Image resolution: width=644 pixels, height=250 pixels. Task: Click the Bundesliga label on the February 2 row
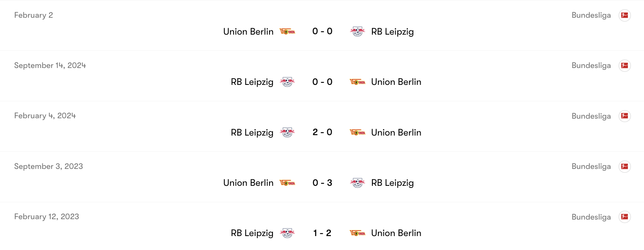(591, 15)
